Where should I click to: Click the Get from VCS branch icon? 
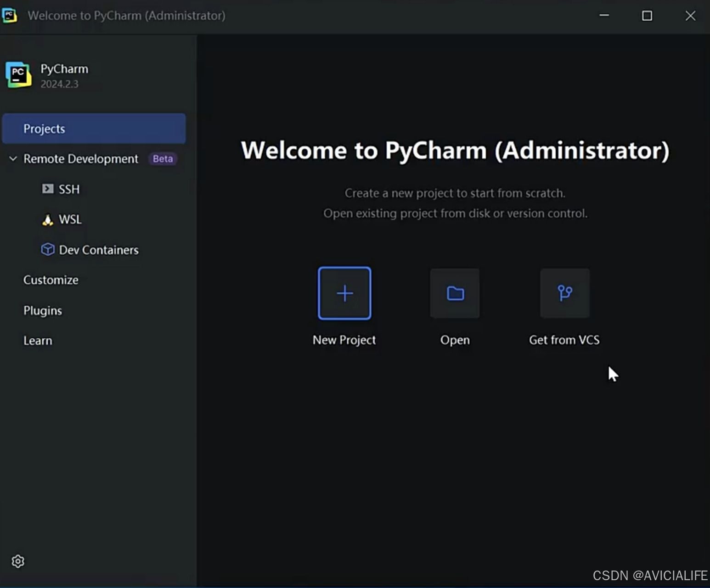click(x=565, y=293)
